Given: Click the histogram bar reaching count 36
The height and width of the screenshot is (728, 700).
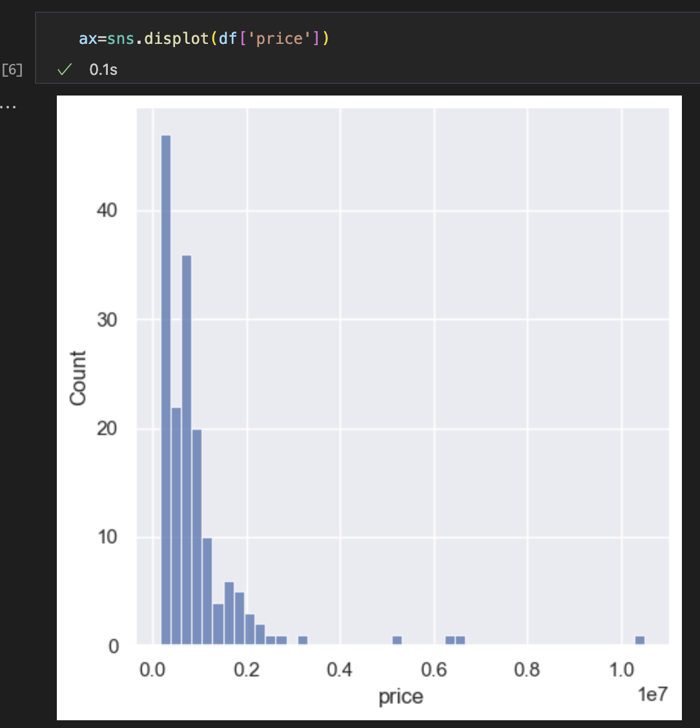Looking at the screenshot, I should pos(187,452).
